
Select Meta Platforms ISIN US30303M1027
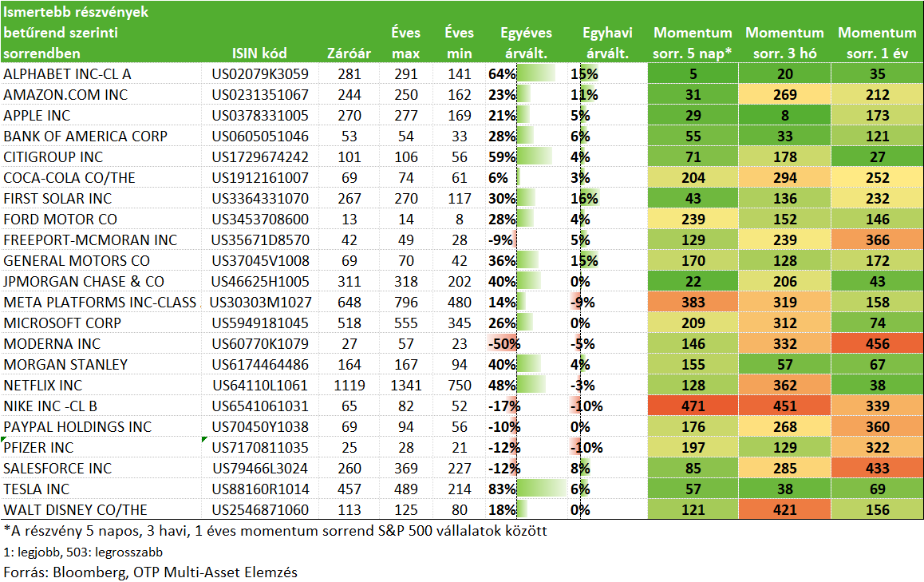coord(260,302)
